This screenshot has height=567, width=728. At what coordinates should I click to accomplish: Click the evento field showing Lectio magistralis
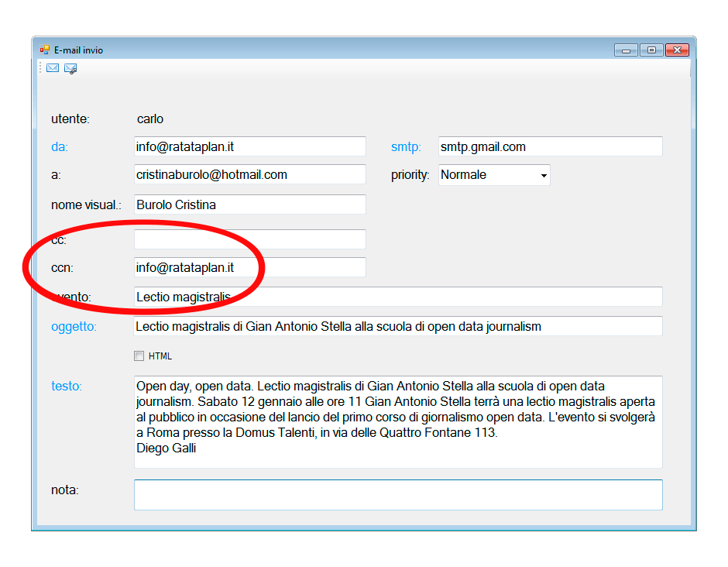point(398,297)
